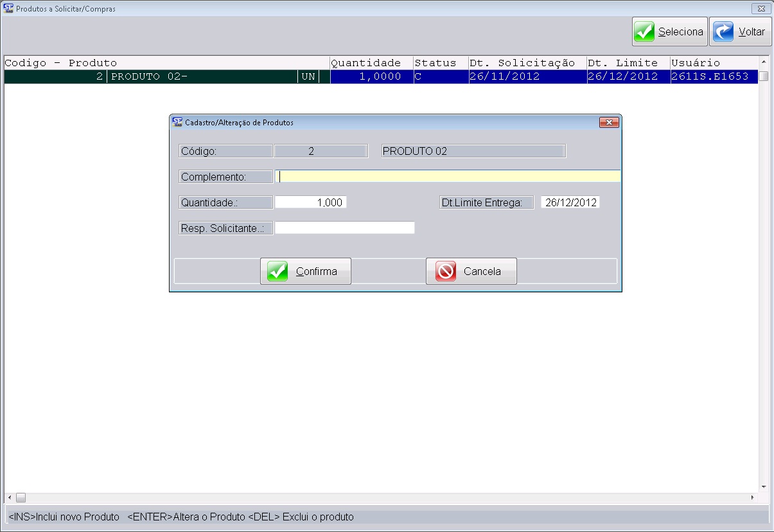Click the horizontal scrollbar right arrow
774x532 pixels.
[753, 498]
